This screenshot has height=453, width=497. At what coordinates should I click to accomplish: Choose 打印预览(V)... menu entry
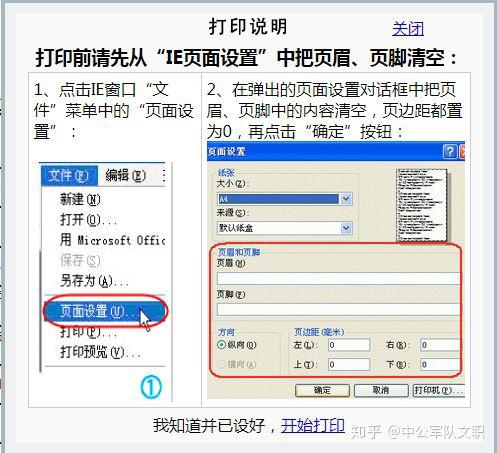click(100, 352)
